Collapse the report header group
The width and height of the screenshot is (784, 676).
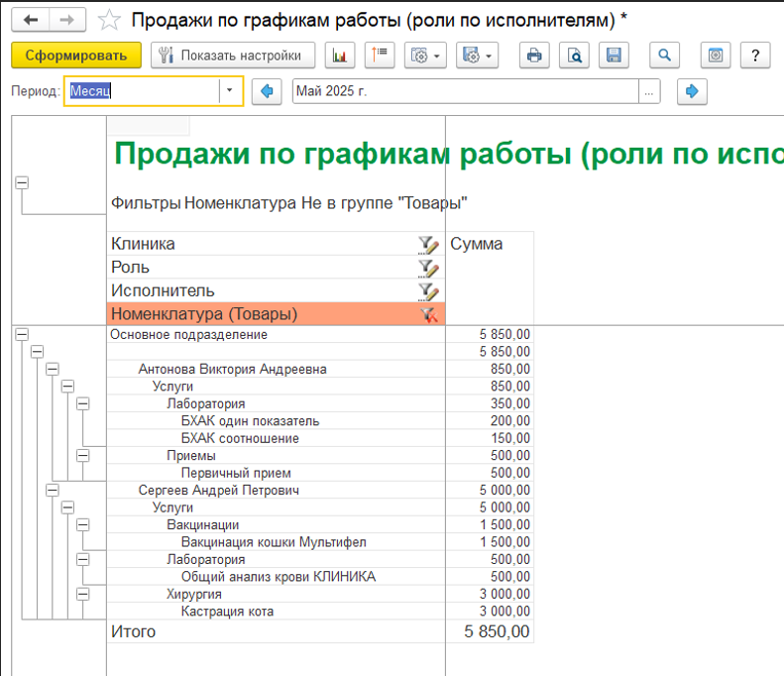22,183
